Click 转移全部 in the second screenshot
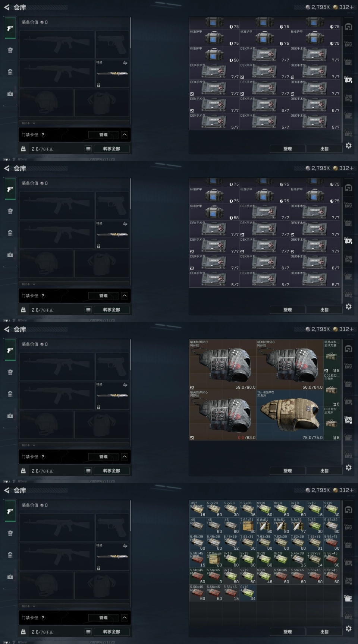 [x=112, y=310]
